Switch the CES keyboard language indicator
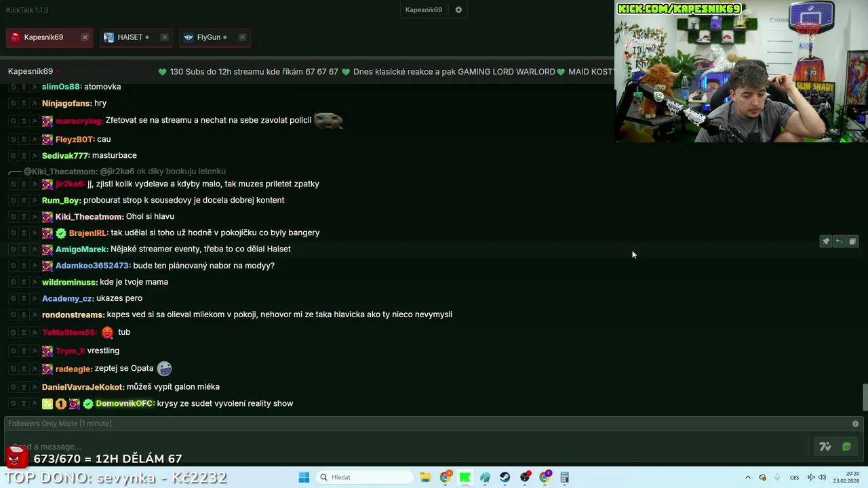The width and height of the screenshot is (868, 488). 794,477
